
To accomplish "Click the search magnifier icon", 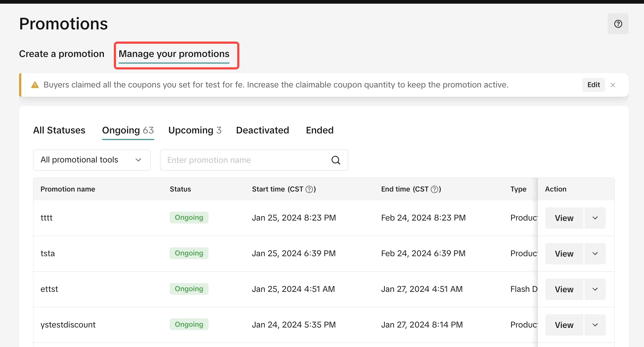I will (x=336, y=160).
